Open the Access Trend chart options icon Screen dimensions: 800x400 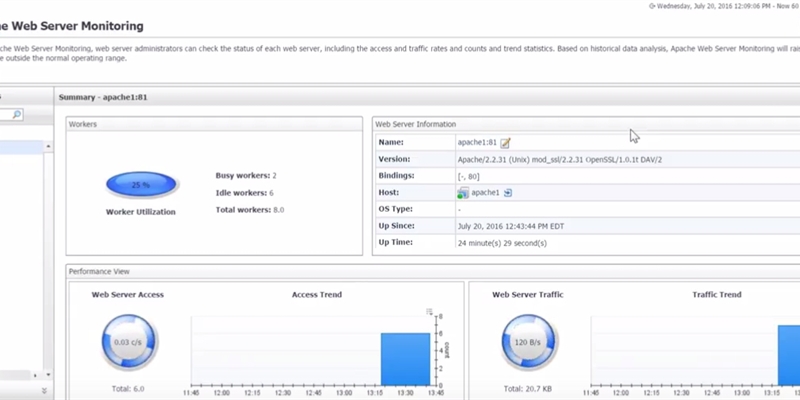click(429, 311)
